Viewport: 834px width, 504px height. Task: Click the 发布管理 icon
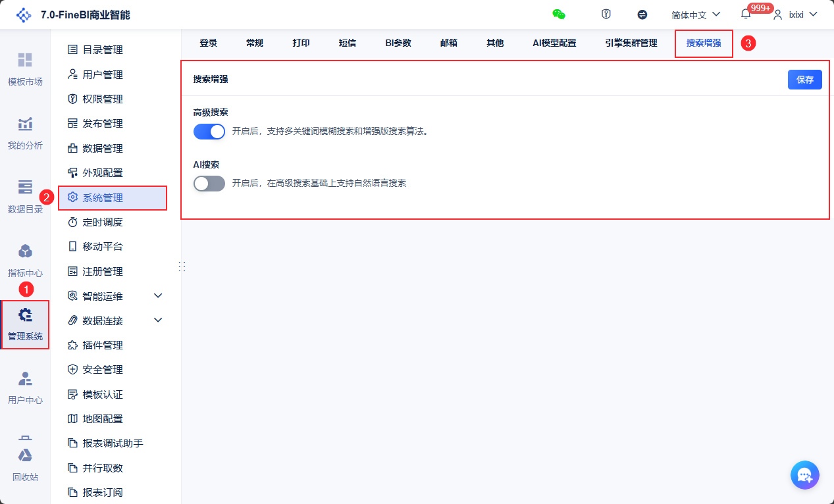click(x=73, y=123)
